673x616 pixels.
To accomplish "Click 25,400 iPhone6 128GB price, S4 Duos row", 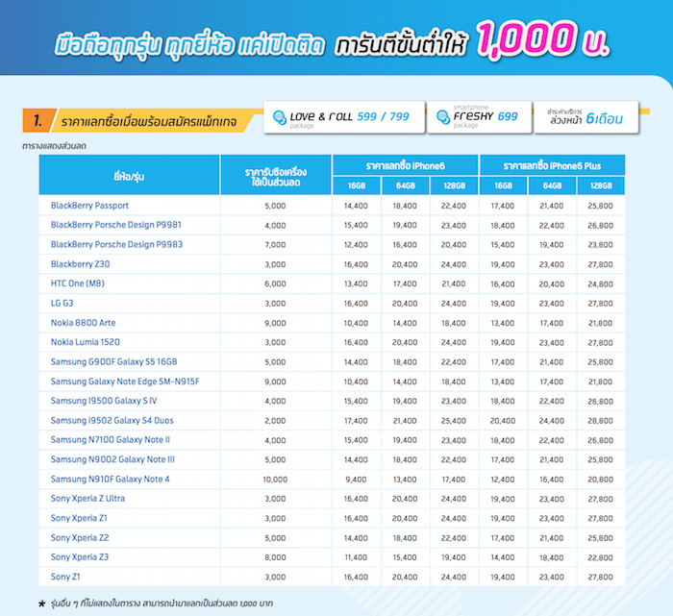I will pyautogui.click(x=454, y=421).
